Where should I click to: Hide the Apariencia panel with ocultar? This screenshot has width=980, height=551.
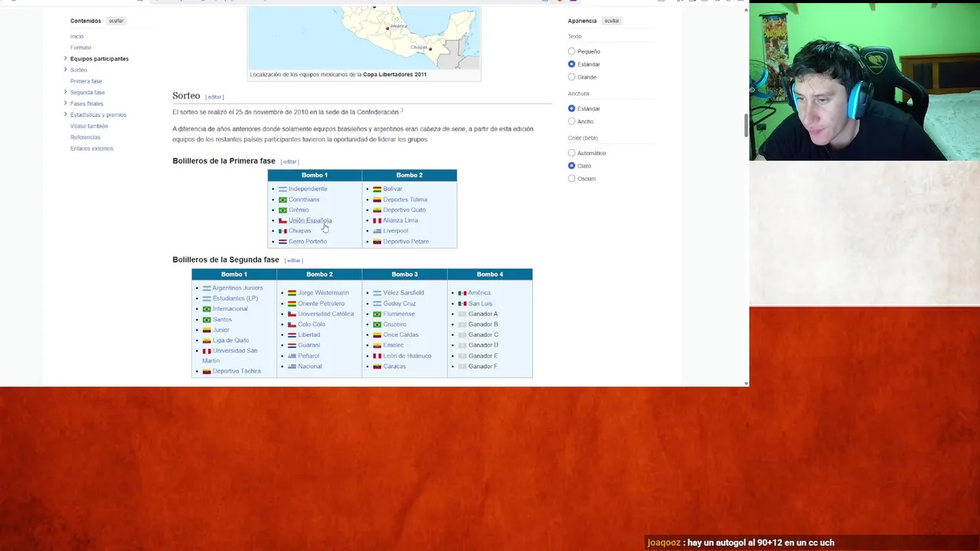[611, 21]
